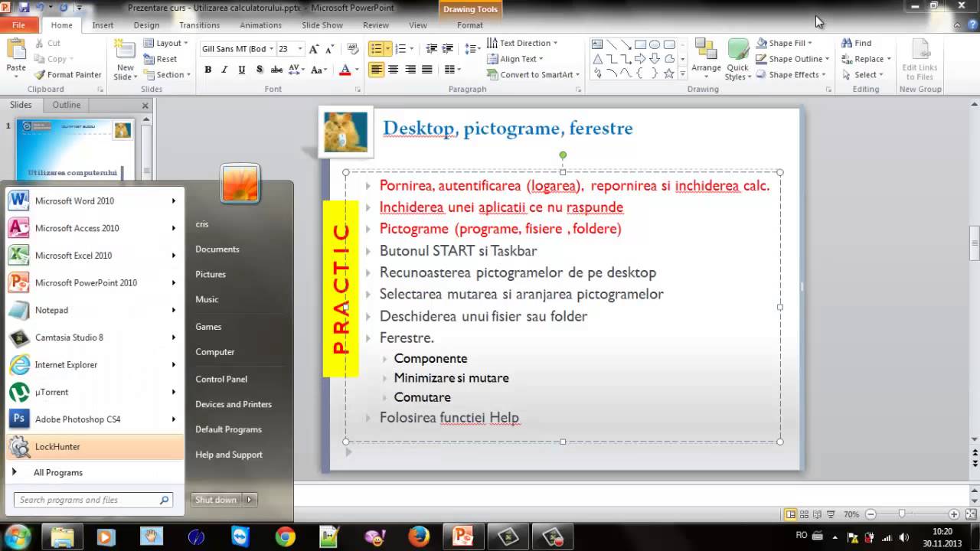Click volume icon in system tray

tap(903, 537)
